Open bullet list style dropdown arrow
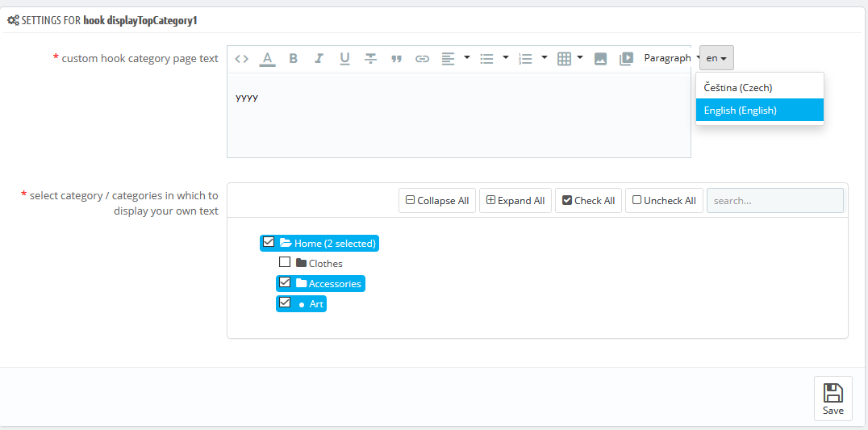The image size is (868, 430). pos(506,57)
